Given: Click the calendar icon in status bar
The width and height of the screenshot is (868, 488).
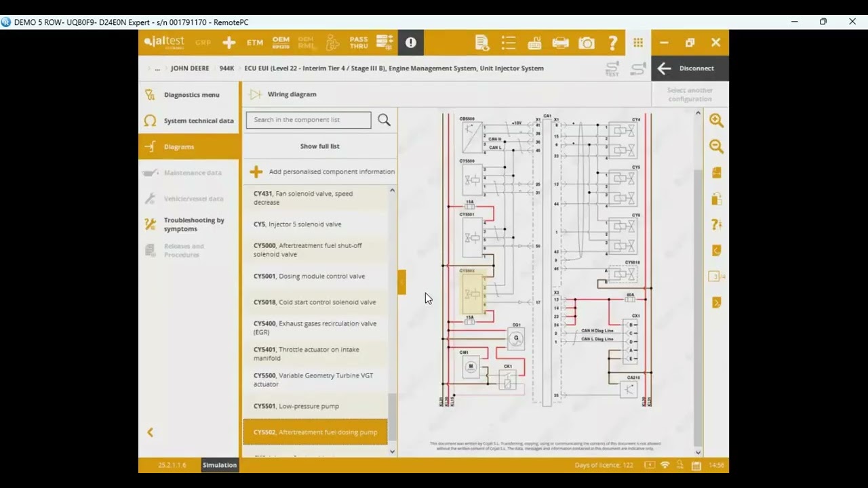Looking at the screenshot, I should [x=696, y=466].
